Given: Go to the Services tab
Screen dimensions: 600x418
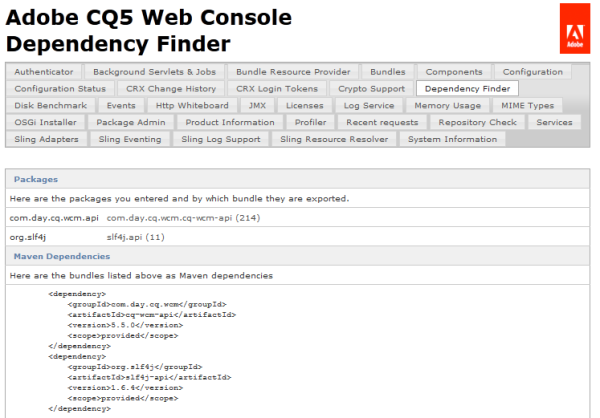Looking at the screenshot, I should [x=554, y=122].
